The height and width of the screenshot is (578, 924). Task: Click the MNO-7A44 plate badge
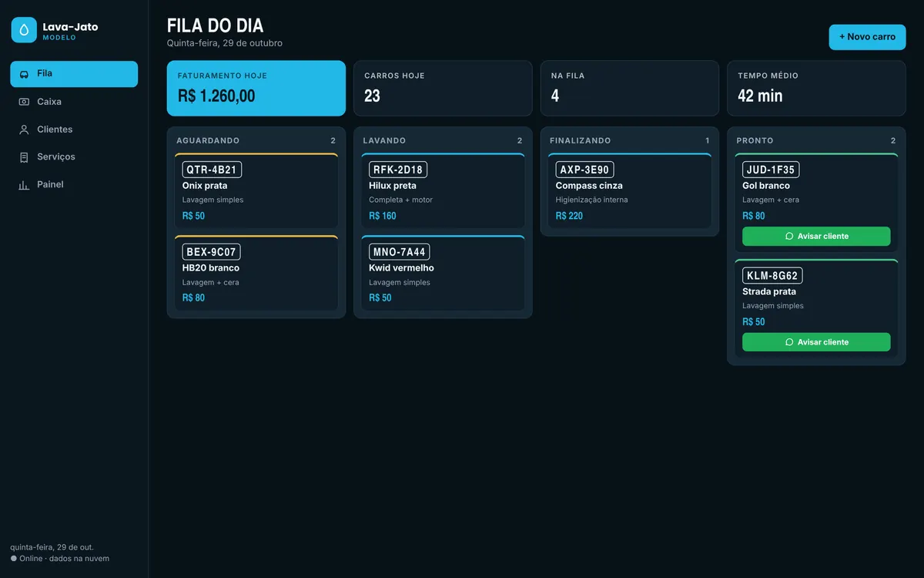tap(399, 252)
